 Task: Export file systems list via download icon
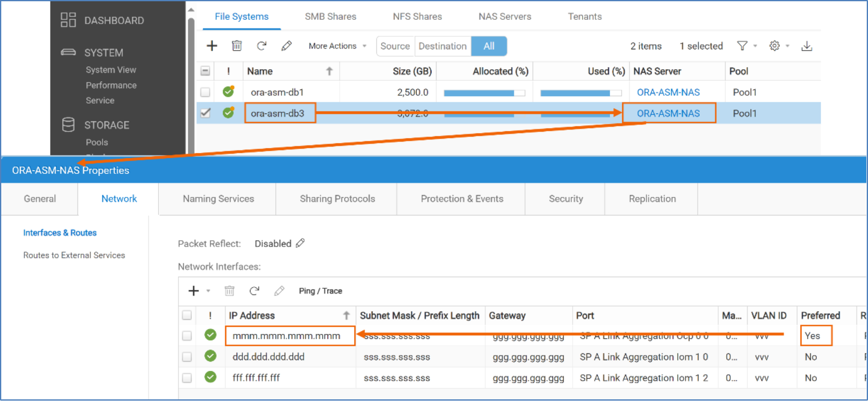click(x=807, y=46)
